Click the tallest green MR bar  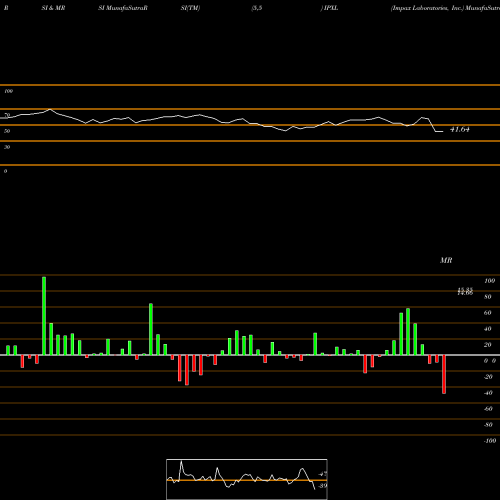click(44, 316)
